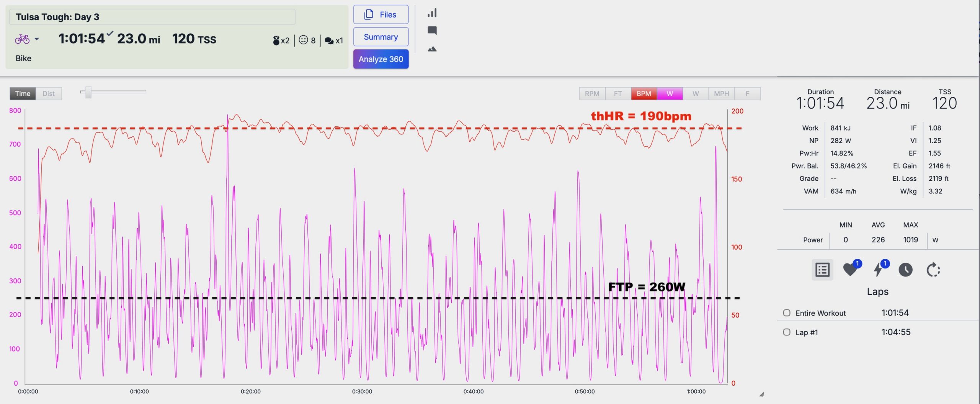Launch Analyze 360
The image size is (980, 404).
pyautogui.click(x=381, y=59)
